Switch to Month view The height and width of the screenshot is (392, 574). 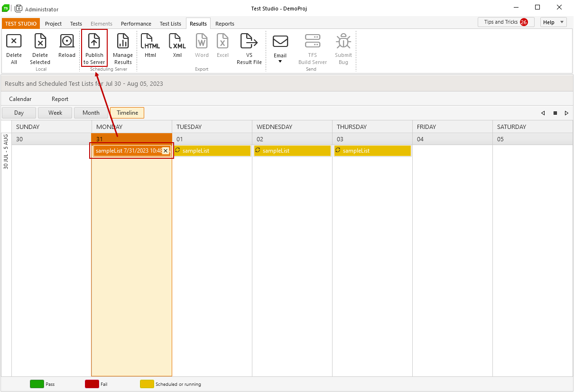(91, 113)
